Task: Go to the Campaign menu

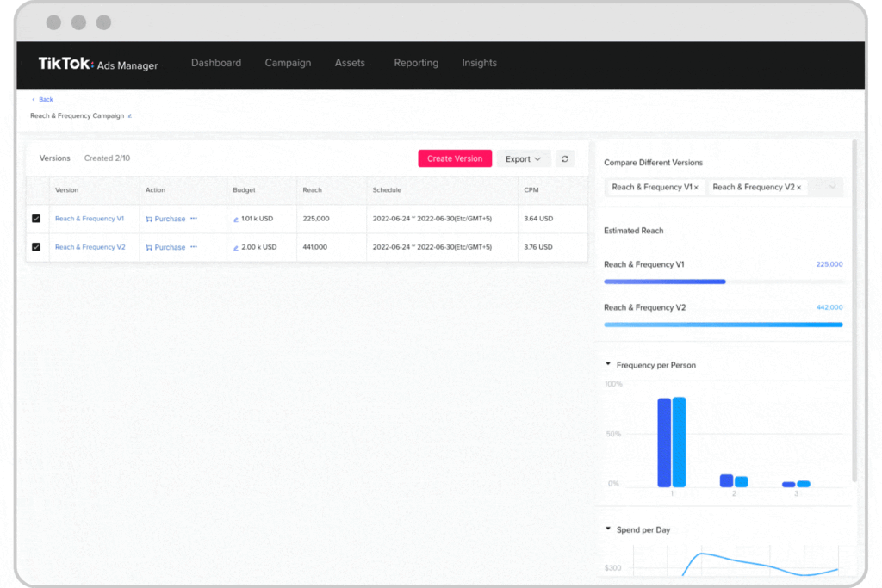Action: click(288, 63)
